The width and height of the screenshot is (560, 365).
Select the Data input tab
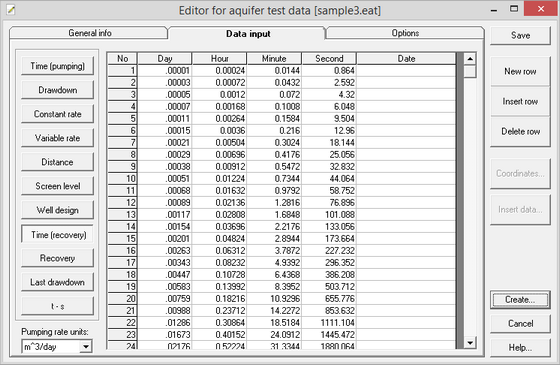(248, 34)
